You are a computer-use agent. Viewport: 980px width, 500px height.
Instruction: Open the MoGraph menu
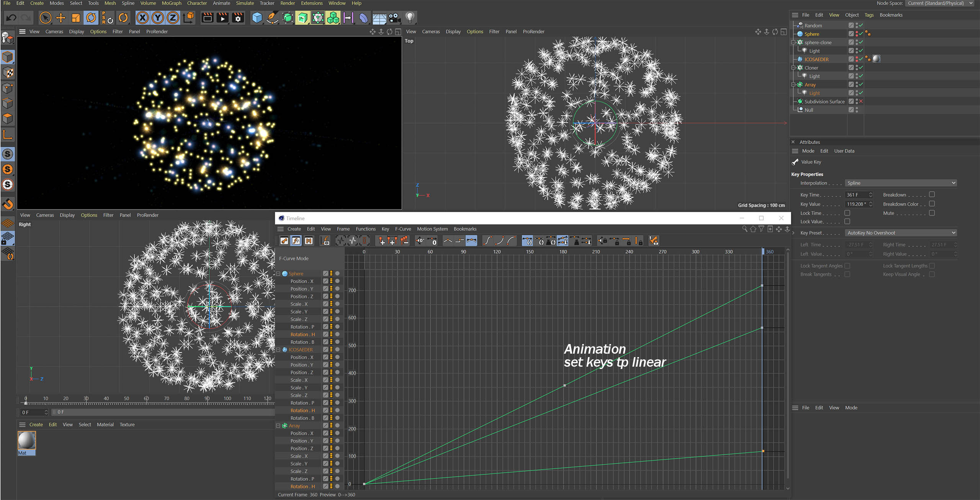[x=171, y=3]
